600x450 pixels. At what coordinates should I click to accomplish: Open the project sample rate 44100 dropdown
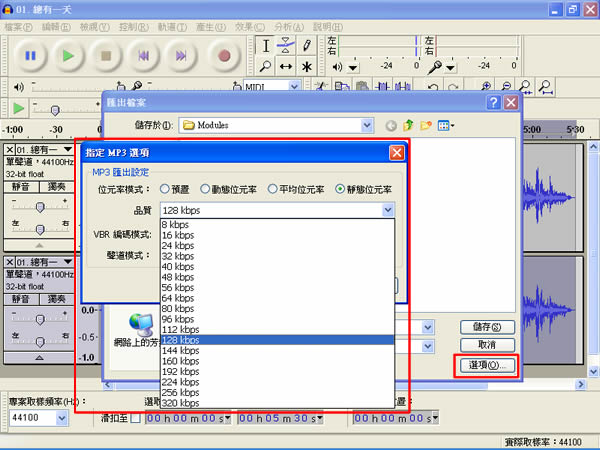[x=62, y=418]
